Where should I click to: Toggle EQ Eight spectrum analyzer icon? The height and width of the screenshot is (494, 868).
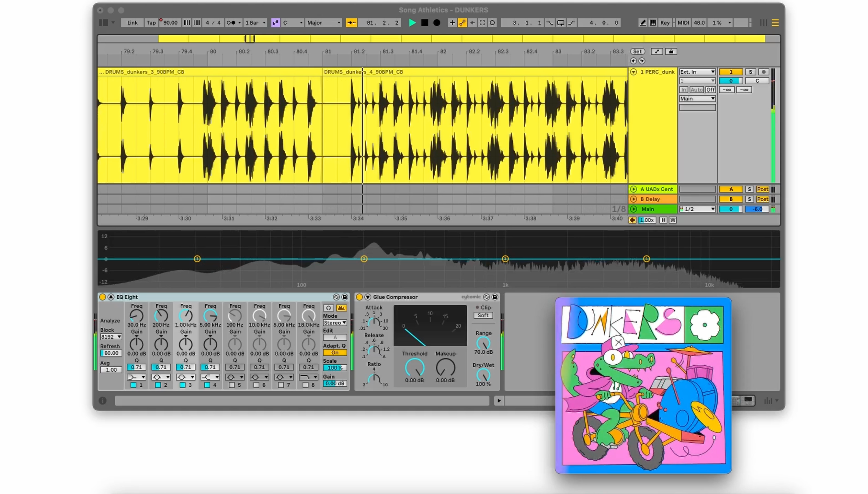point(341,308)
